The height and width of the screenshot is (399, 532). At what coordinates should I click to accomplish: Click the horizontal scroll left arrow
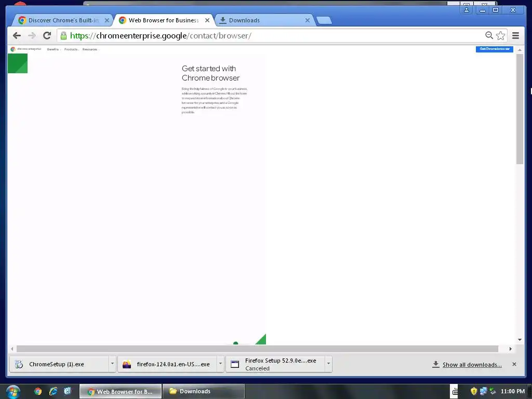(12, 349)
